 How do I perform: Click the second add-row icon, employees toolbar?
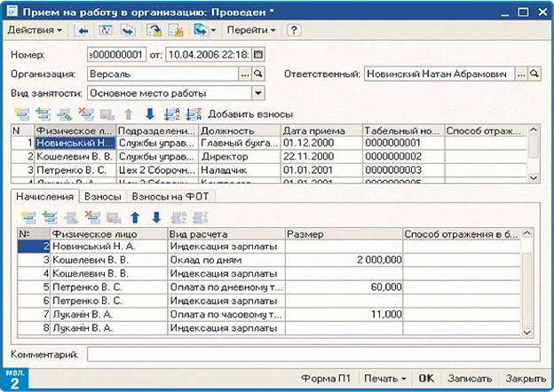click(x=44, y=114)
